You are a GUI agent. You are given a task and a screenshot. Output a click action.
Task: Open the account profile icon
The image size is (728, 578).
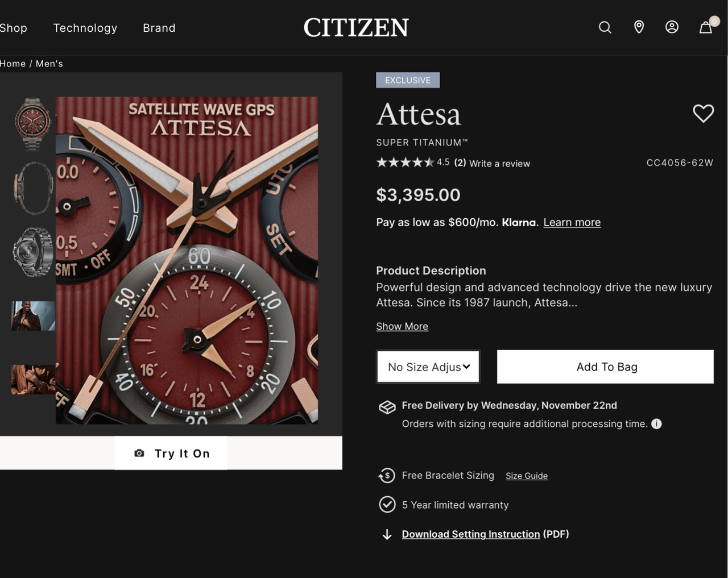click(x=672, y=27)
